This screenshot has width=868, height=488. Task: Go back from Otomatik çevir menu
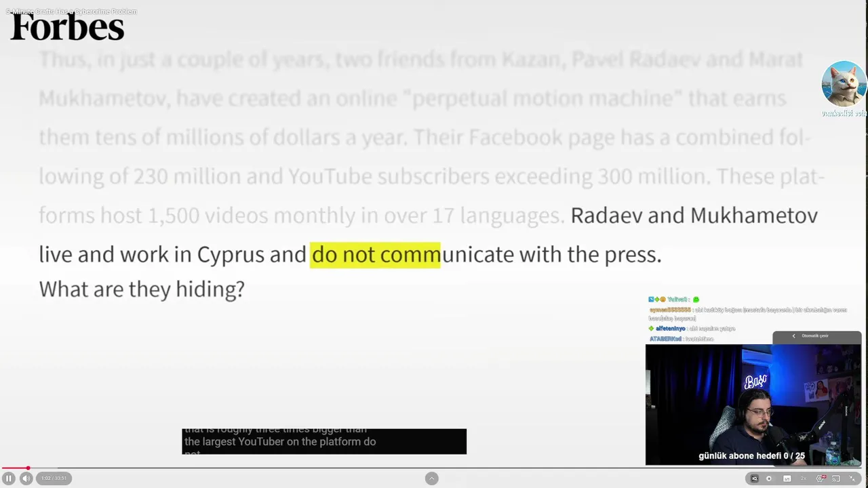coord(793,336)
